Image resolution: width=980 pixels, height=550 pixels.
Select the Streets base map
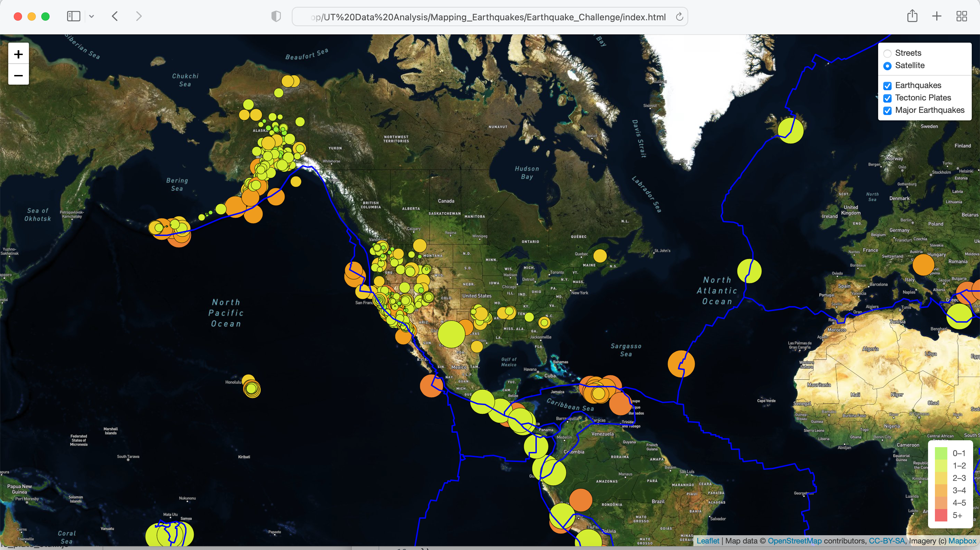887,53
